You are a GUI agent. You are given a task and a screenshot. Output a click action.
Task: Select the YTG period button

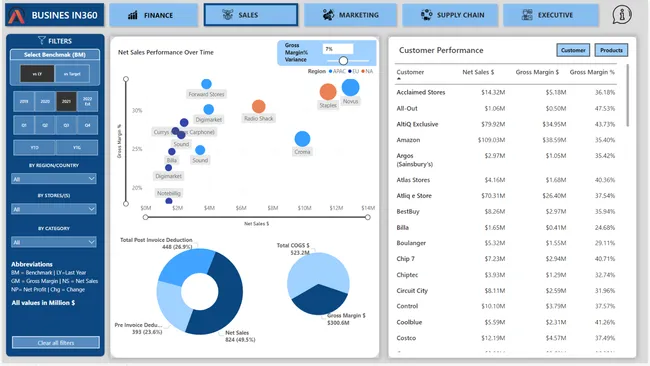coord(77,148)
